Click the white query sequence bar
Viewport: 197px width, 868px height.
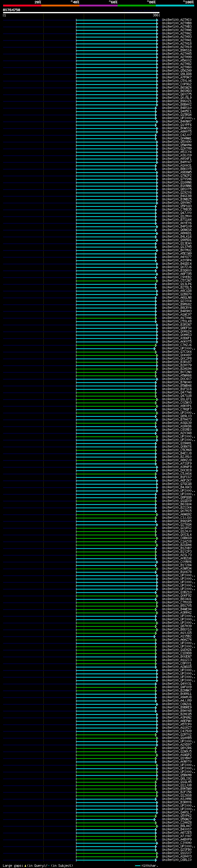pyautogui.click(x=81, y=13)
